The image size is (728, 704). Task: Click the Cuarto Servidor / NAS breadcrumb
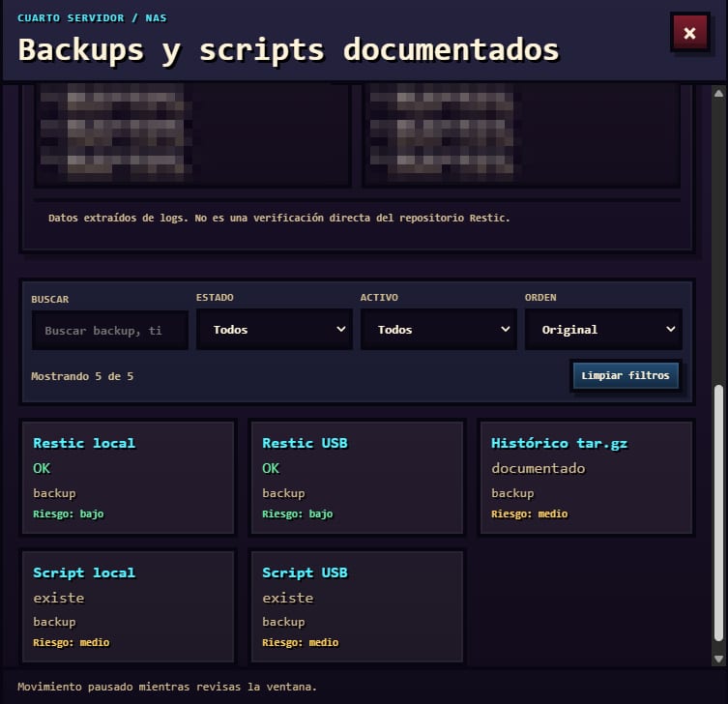92,18
